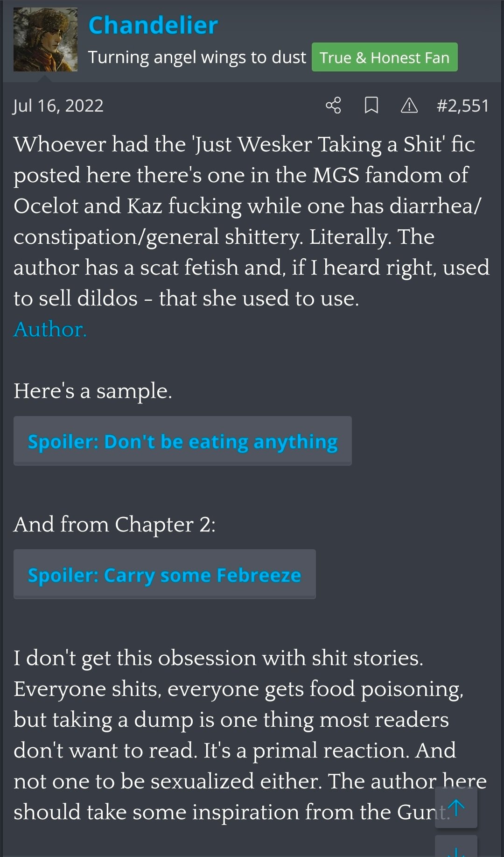Open the Chandelier username profile link

point(153,25)
